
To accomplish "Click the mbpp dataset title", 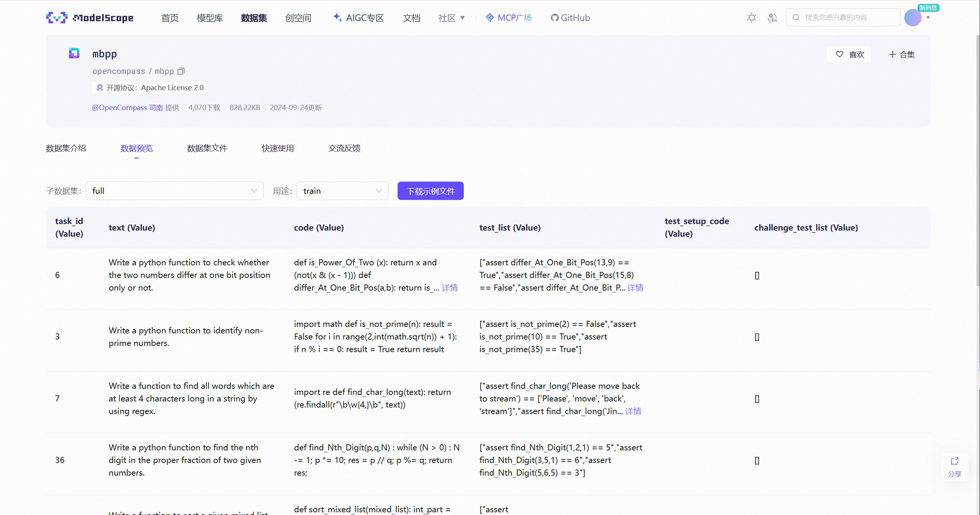I will tap(104, 54).
